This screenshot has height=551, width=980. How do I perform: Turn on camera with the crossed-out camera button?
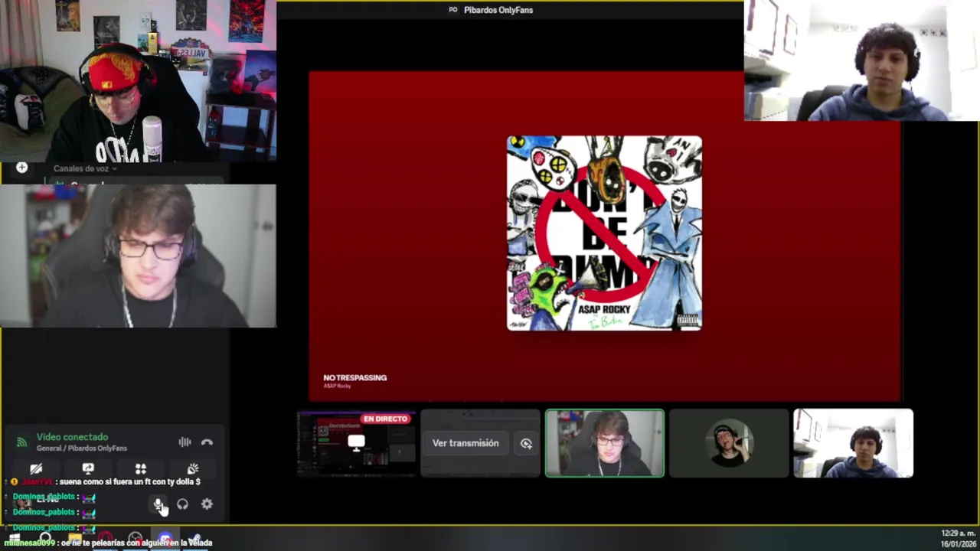(x=36, y=468)
